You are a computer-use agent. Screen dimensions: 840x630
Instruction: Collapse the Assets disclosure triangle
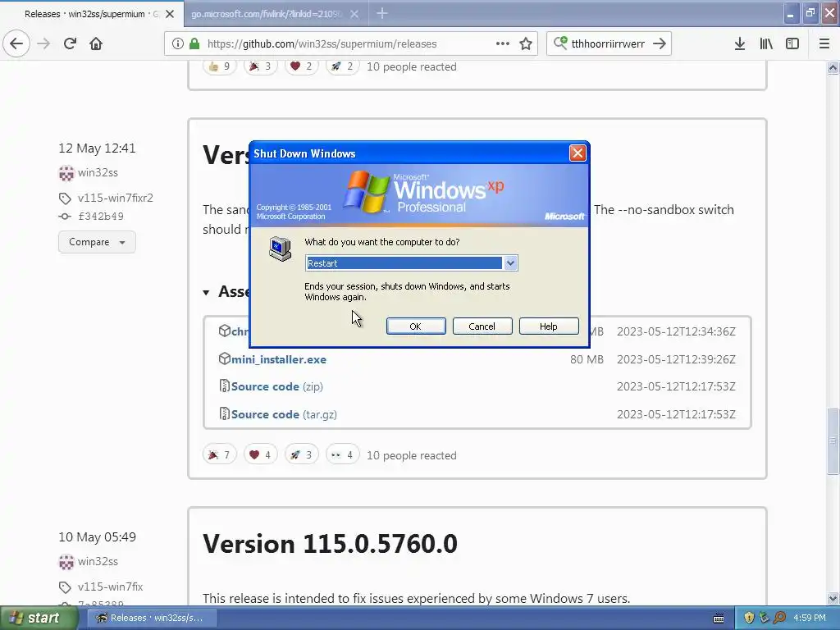206,293
